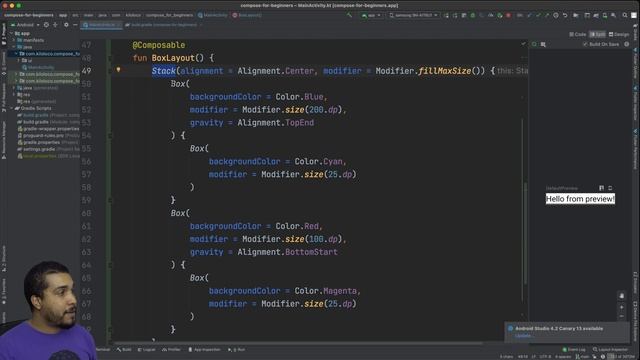Open the Build tool window
The width and height of the screenshot is (640, 360).
coord(124,350)
